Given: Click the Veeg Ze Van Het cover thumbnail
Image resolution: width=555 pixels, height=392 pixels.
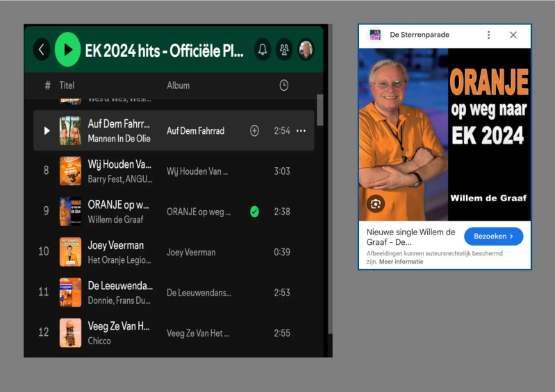Looking at the screenshot, I should [x=70, y=332].
